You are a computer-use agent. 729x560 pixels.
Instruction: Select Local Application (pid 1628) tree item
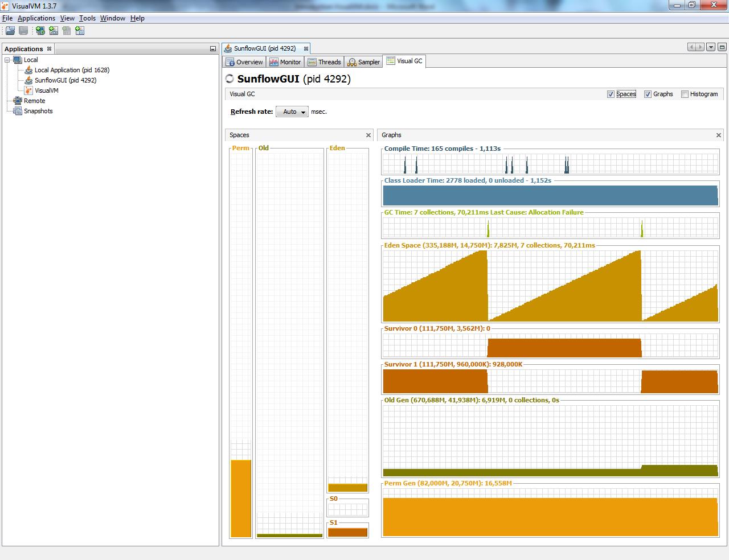72,70
